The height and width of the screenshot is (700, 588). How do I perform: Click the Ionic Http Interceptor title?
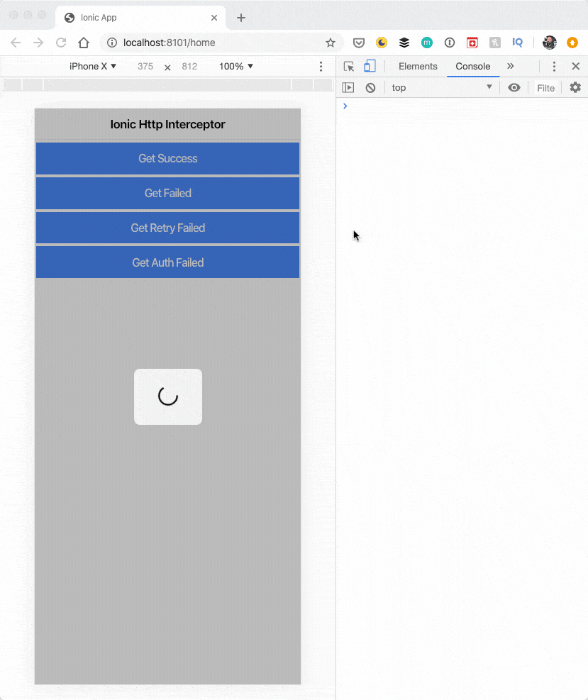[x=168, y=124]
